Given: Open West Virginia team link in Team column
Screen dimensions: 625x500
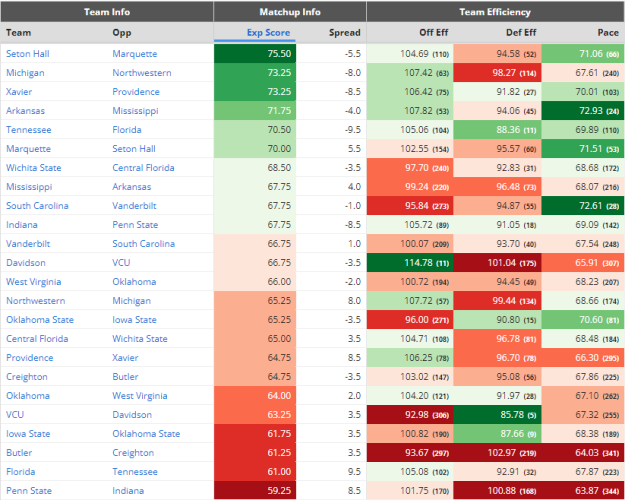Looking at the screenshot, I should pyautogui.click(x=33, y=282).
